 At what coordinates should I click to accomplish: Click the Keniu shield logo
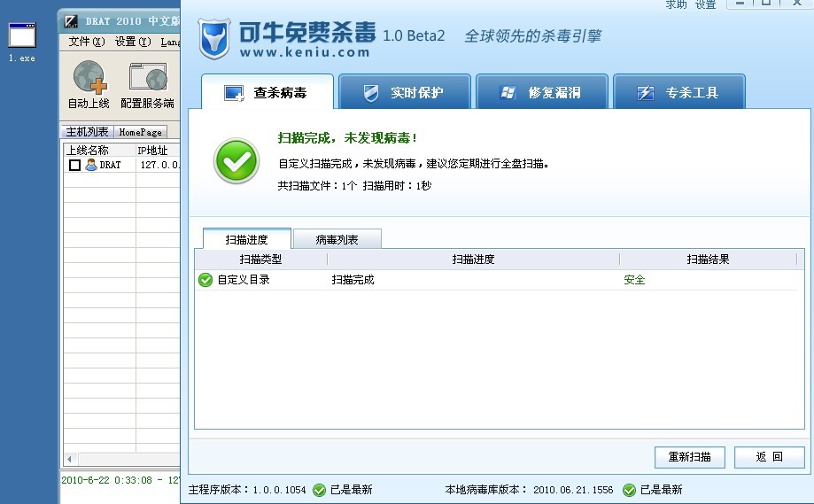tap(213, 38)
